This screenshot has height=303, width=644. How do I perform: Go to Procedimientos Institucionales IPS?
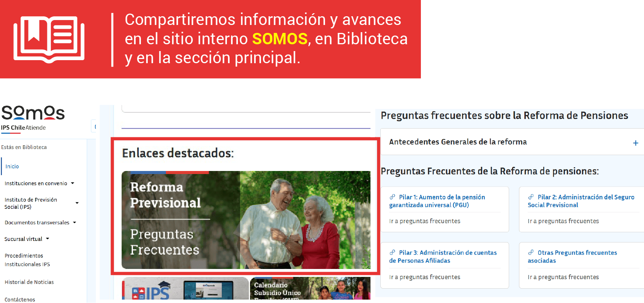27,260
